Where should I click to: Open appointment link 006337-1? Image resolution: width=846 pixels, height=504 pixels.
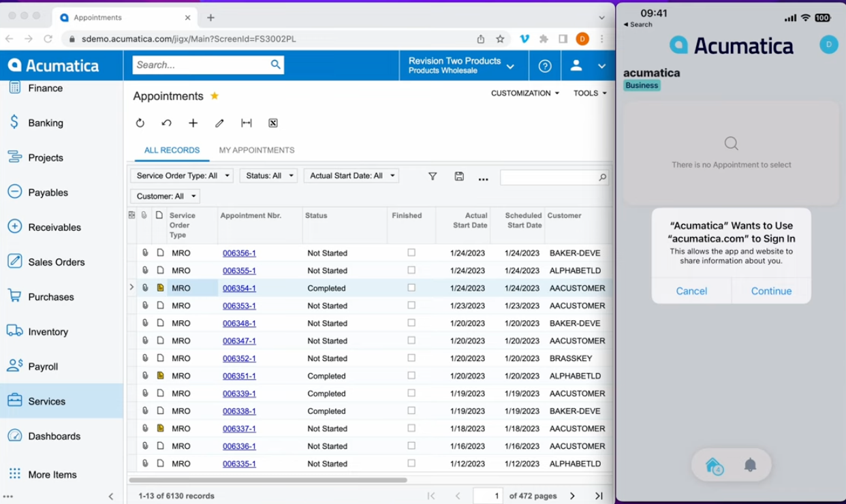[x=239, y=429]
